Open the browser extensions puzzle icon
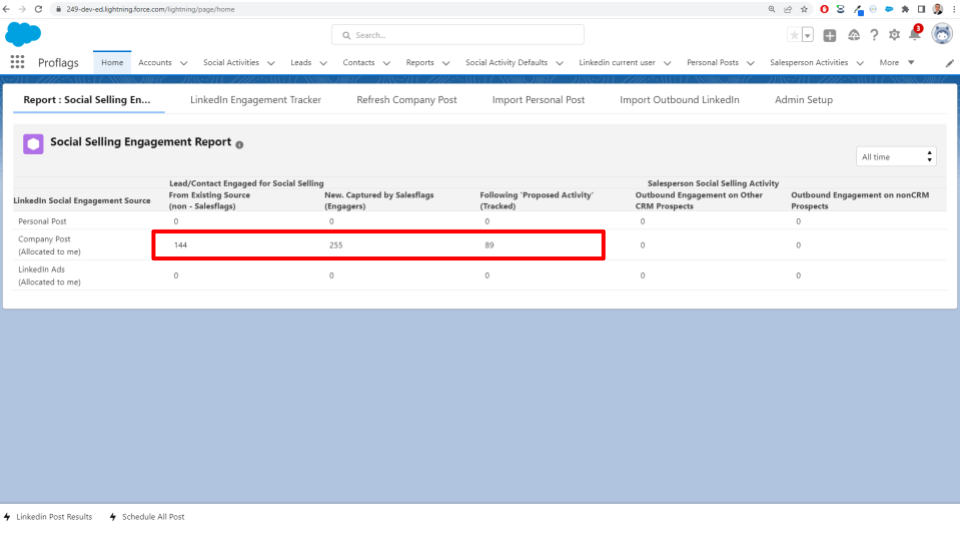This screenshot has width=960, height=540. tap(905, 9)
